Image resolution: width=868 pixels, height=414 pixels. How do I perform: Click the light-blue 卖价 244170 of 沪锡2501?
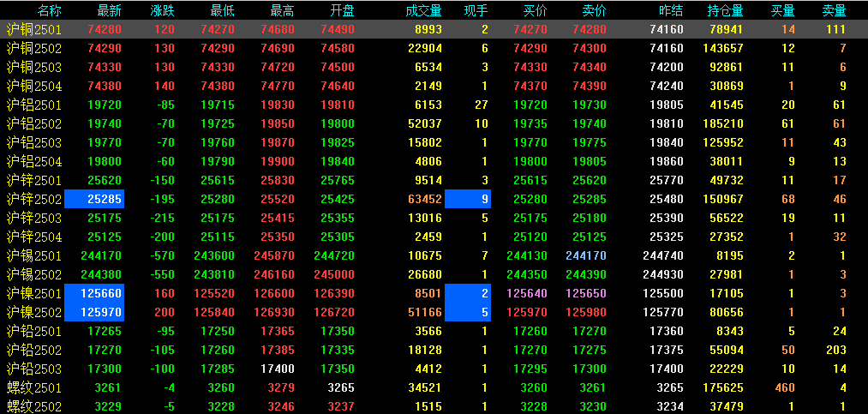585,255
